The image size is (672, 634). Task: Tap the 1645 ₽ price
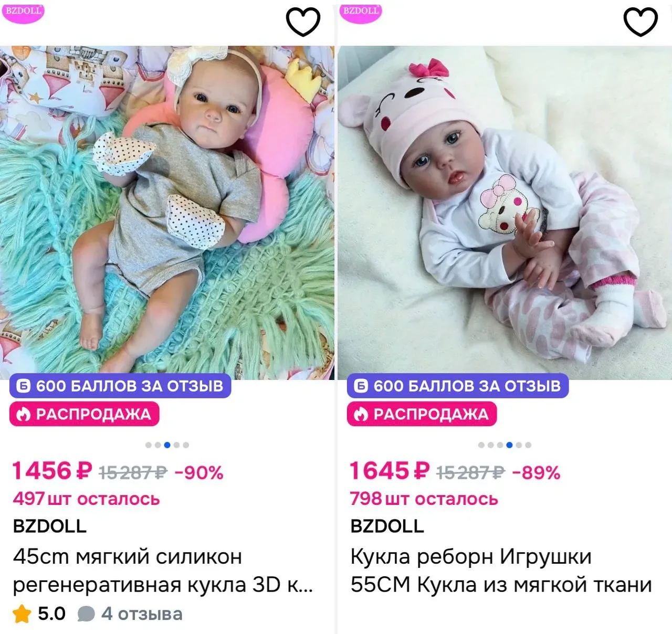[x=390, y=471]
